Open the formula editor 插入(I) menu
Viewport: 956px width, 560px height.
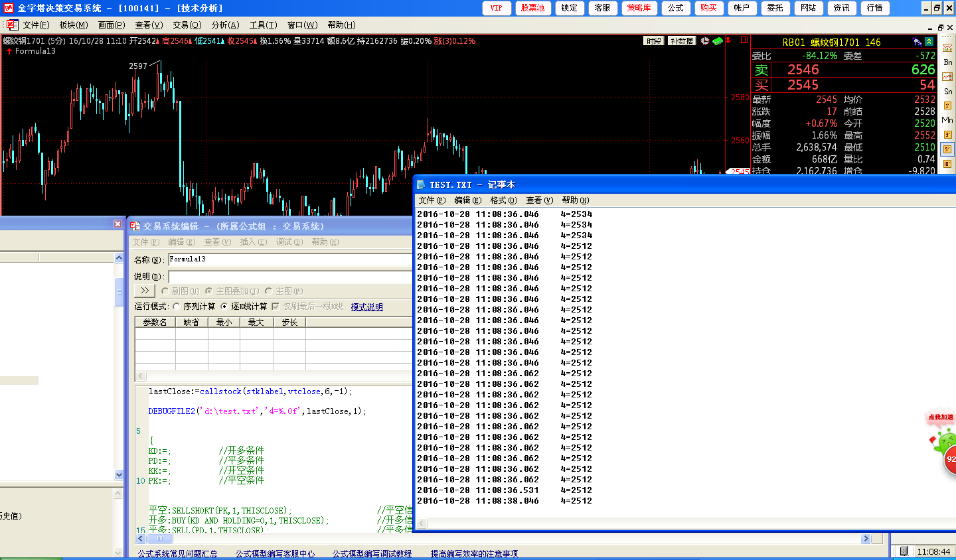coord(254,242)
